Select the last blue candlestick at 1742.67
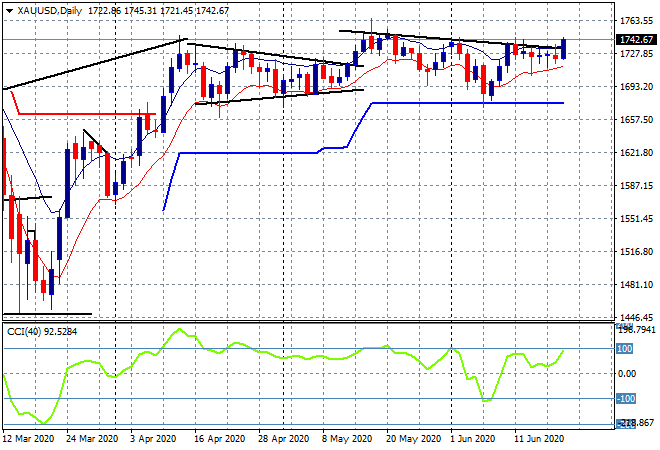 tap(564, 49)
